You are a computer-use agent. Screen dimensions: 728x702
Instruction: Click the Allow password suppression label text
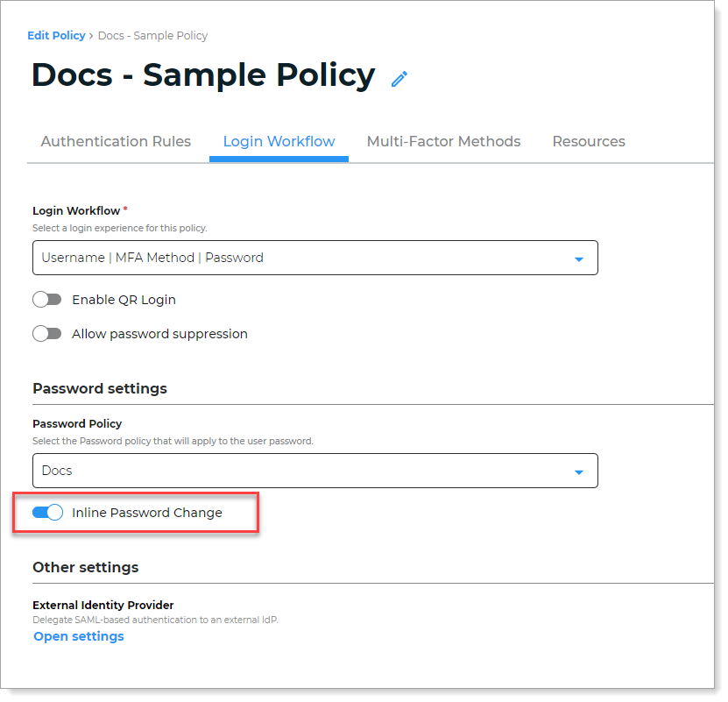pyautogui.click(x=159, y=334)
